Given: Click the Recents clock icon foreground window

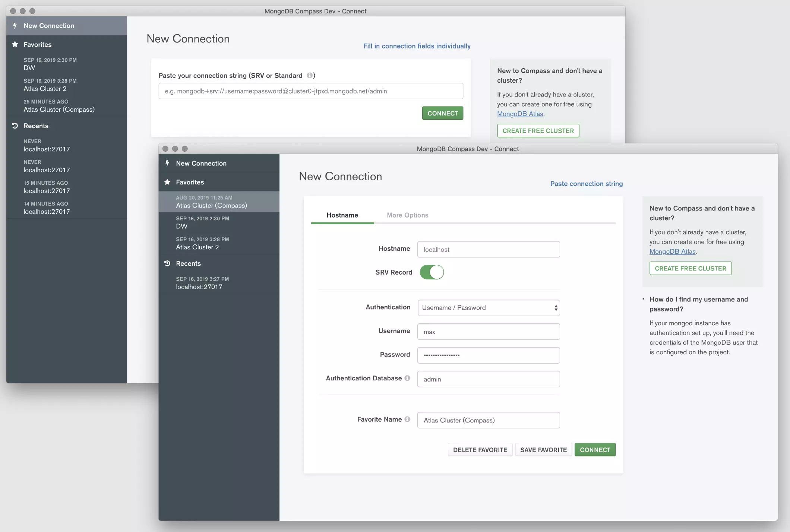Looking at the screenshot, I should click(169, 263).
